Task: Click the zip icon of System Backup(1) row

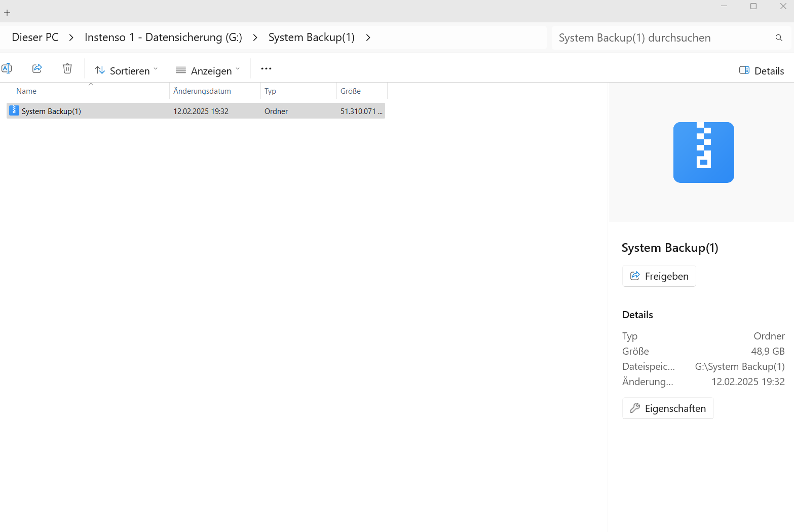Action: [x=14, y=110]
